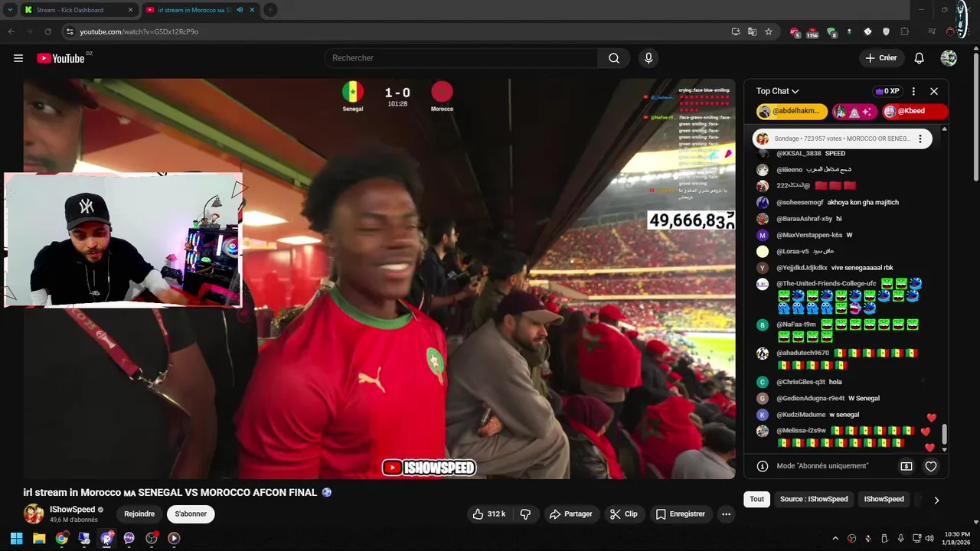Open the translate page icon
Viewport: 980px width, 551px height.
coord(752,31)
